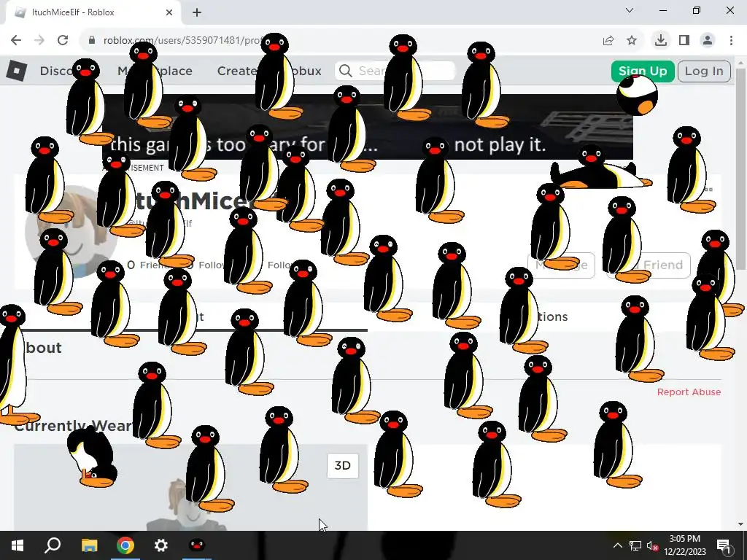Reload the Roblox page

point(63,40)
